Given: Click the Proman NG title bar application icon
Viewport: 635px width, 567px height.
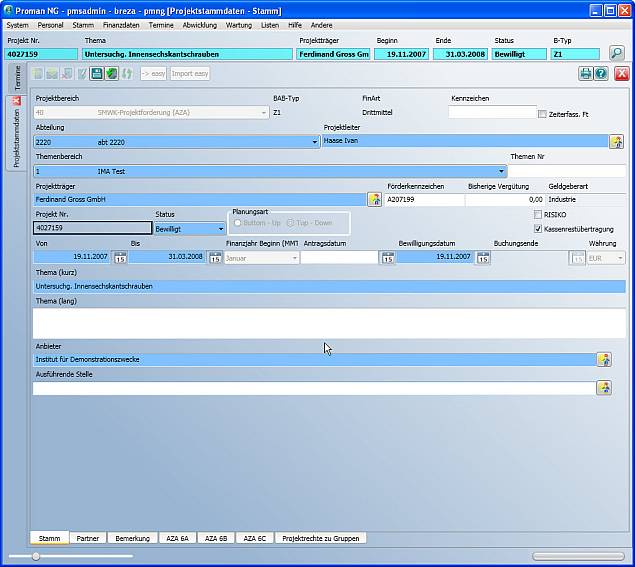Looking at the screenshot, I should pos(8,10).
